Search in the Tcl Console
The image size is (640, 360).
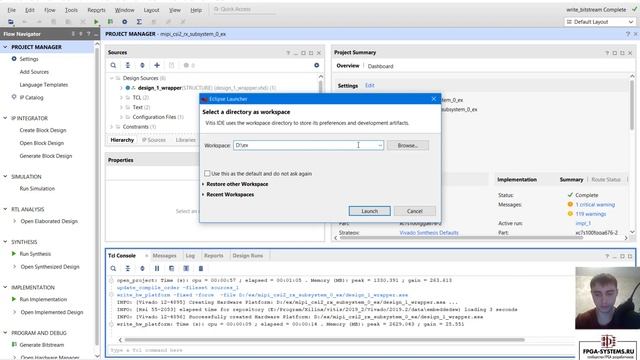coord(113,269)
